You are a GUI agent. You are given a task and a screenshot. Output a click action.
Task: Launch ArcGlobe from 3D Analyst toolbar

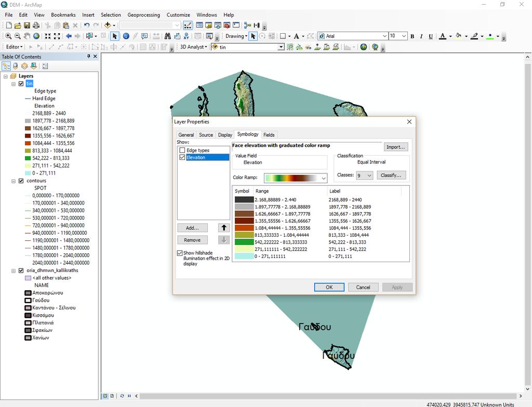375,47
